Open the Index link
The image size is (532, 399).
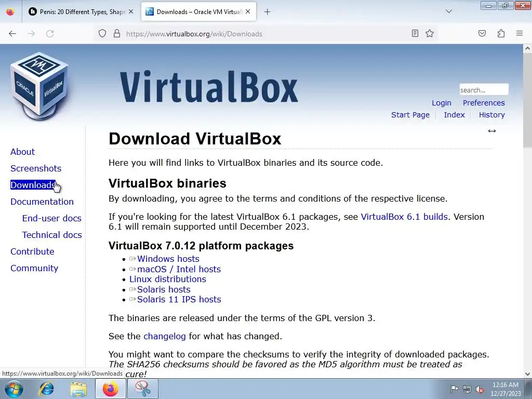(x=454, y=115)
